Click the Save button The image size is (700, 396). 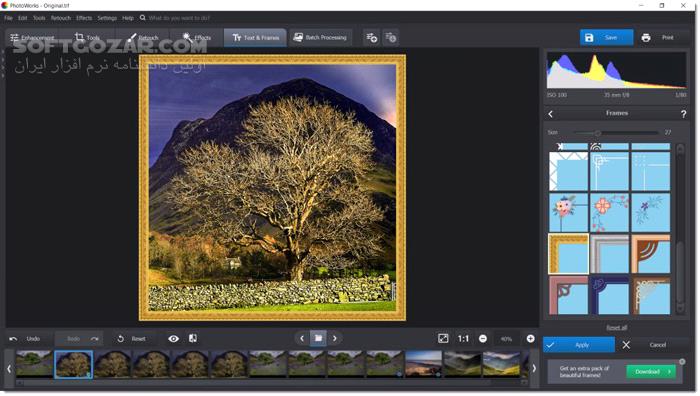[x=606, y=38]
